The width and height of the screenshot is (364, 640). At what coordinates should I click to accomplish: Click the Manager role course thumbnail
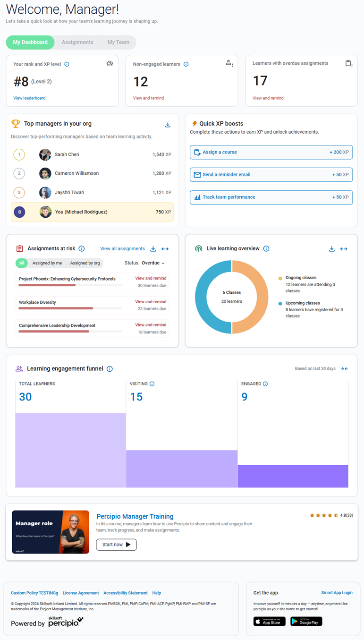tap(51, 532)
